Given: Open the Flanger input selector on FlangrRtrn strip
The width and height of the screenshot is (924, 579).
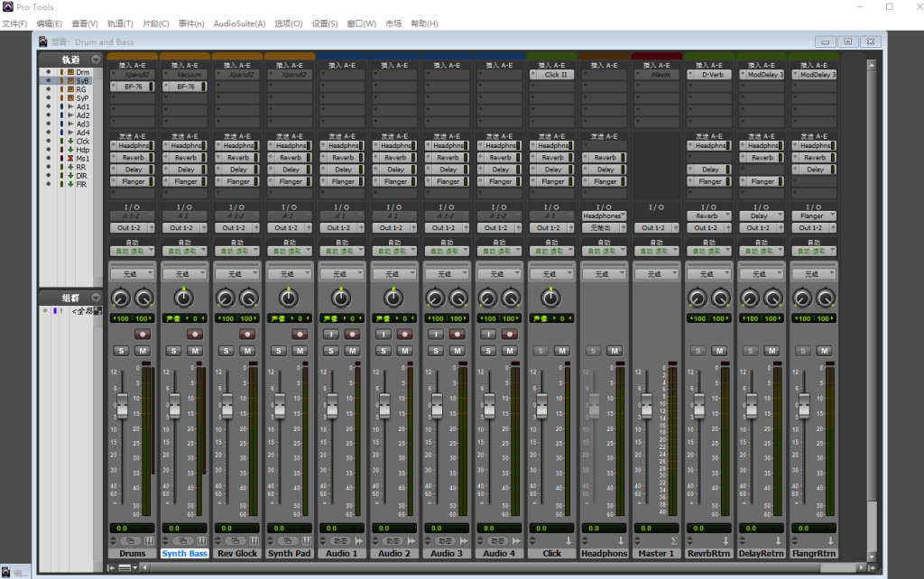Looking at the screenshot, I should (x=814, y=216).
